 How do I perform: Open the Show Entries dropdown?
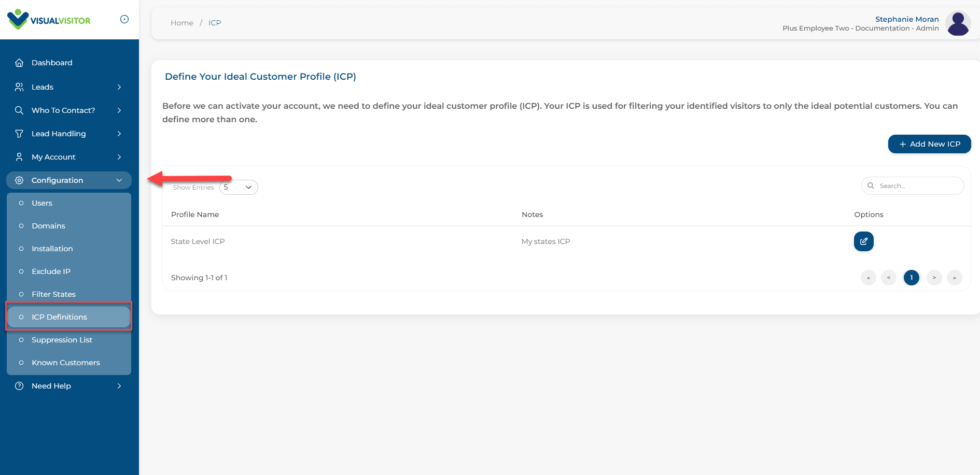click(239, 187)
